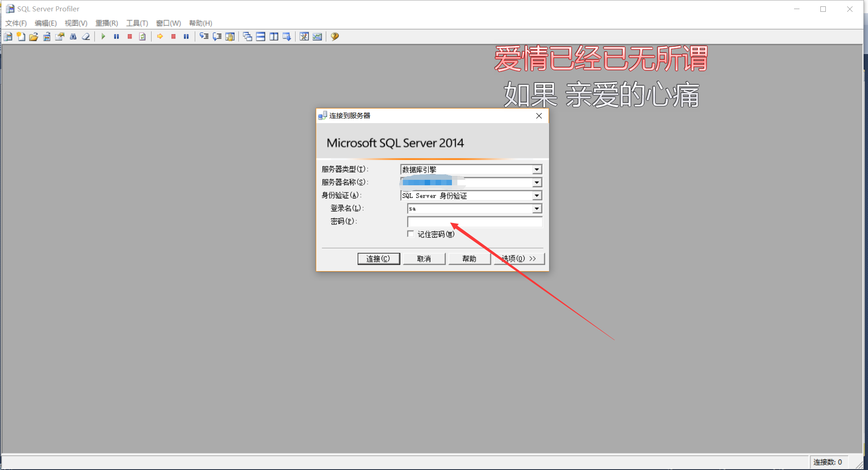This screenshot has height=470, width=868.
Task: Click the 连接(C) button
Action: (x=378, y=259)
